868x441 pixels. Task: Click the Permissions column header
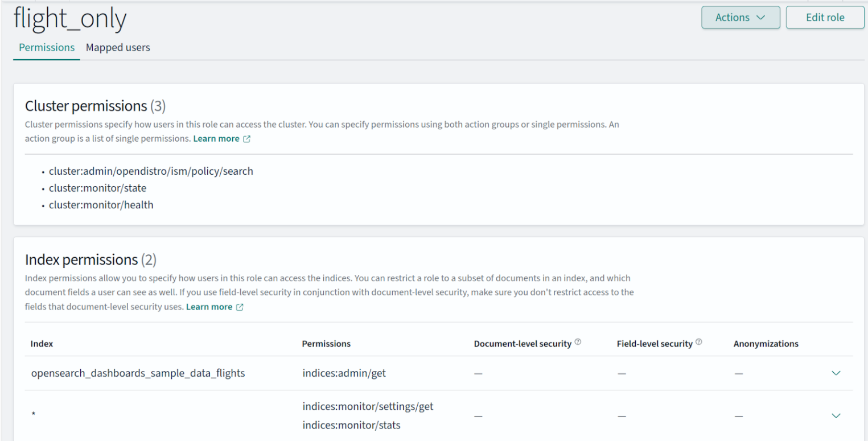point(326,344)
